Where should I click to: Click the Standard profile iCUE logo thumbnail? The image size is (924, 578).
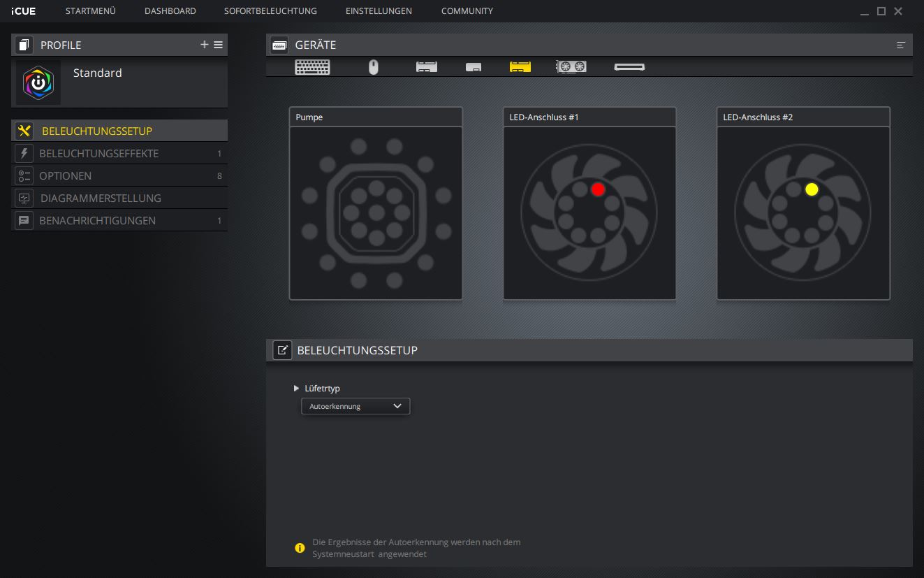point(38,83)
